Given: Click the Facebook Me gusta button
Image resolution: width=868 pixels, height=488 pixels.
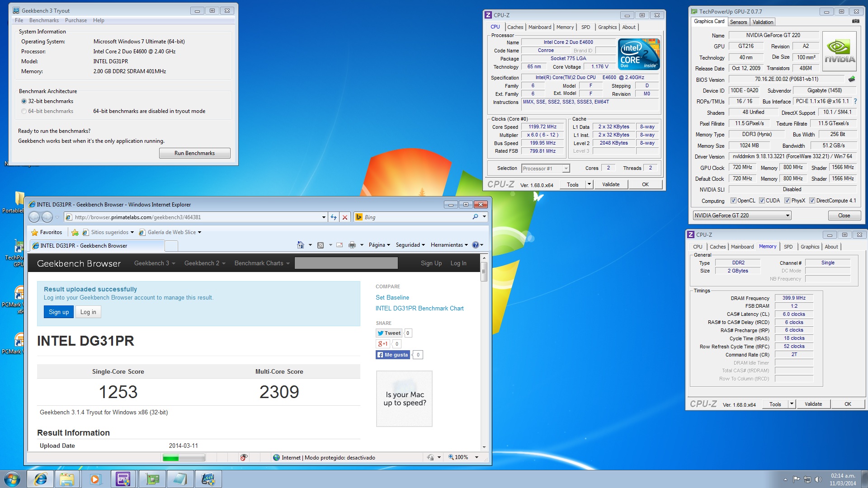Looking at the screenshot, I should [x=393, y=355].
